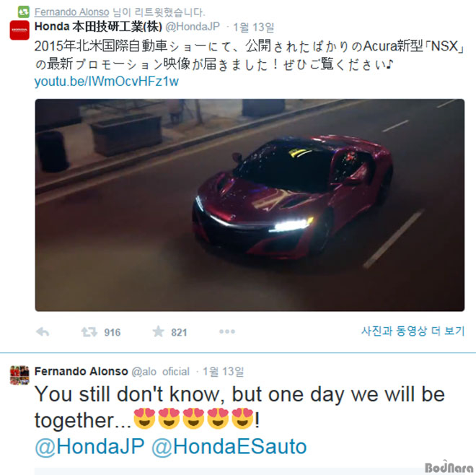Viewport: 476px width, 475px height.
Task: Click the Fernando Alonso retweeted-by link
Action: 71,12
